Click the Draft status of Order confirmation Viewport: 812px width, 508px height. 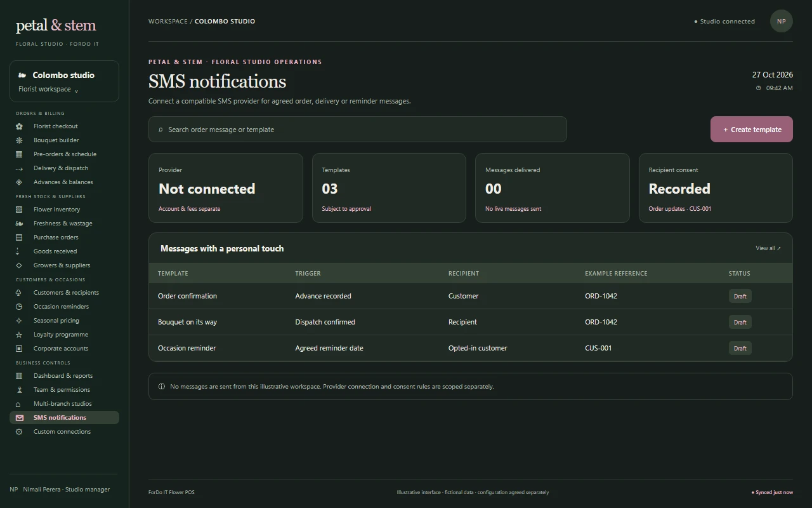pos(740,297)
